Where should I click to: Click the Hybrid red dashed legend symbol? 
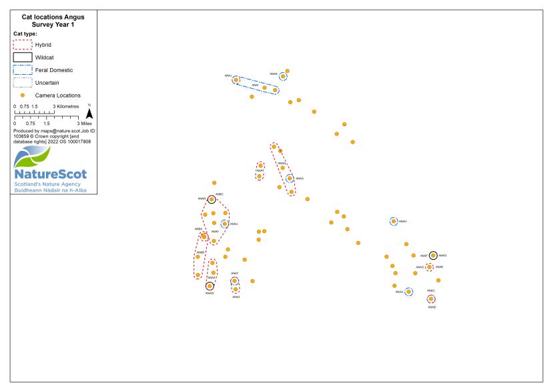[23, 45]
